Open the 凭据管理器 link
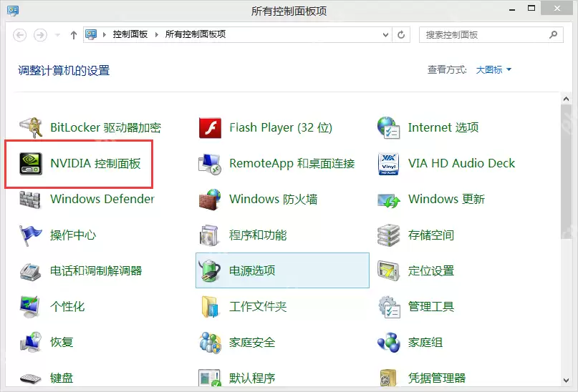The width and height of the screenshot is (578, 392). coord(437,378)
